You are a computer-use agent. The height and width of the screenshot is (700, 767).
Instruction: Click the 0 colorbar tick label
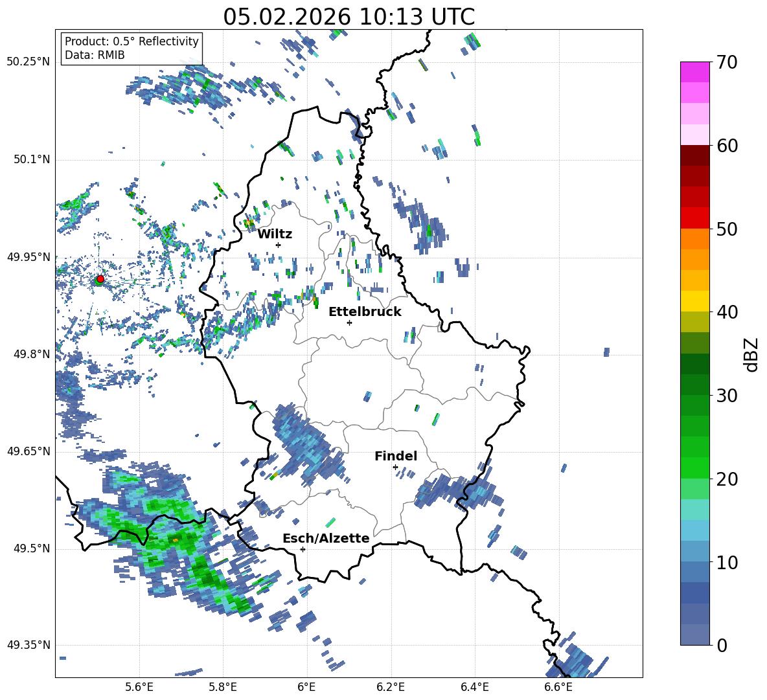click(x=722, y=645)
